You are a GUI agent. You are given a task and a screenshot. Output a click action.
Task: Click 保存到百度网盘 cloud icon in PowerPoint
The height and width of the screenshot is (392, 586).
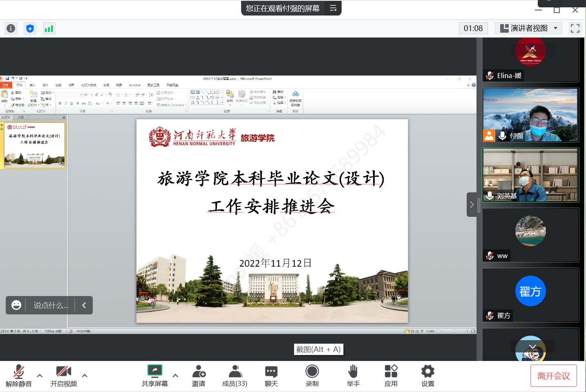click(x=295, y=94)
